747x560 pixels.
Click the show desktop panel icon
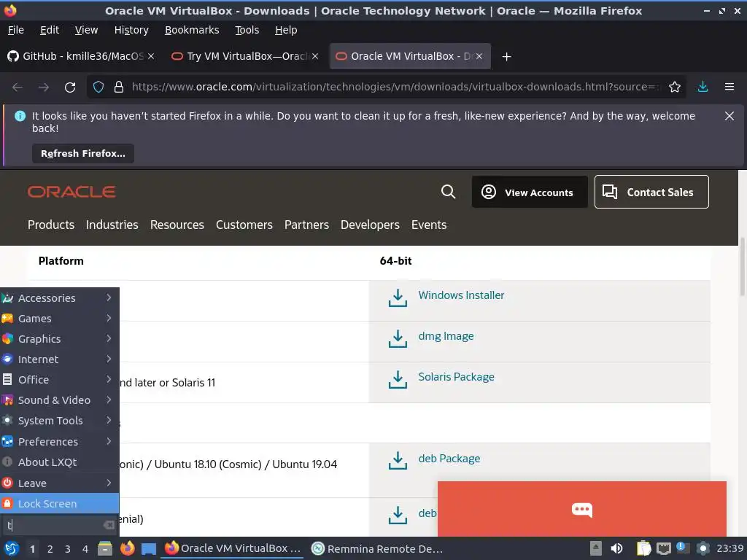point(149,548)
